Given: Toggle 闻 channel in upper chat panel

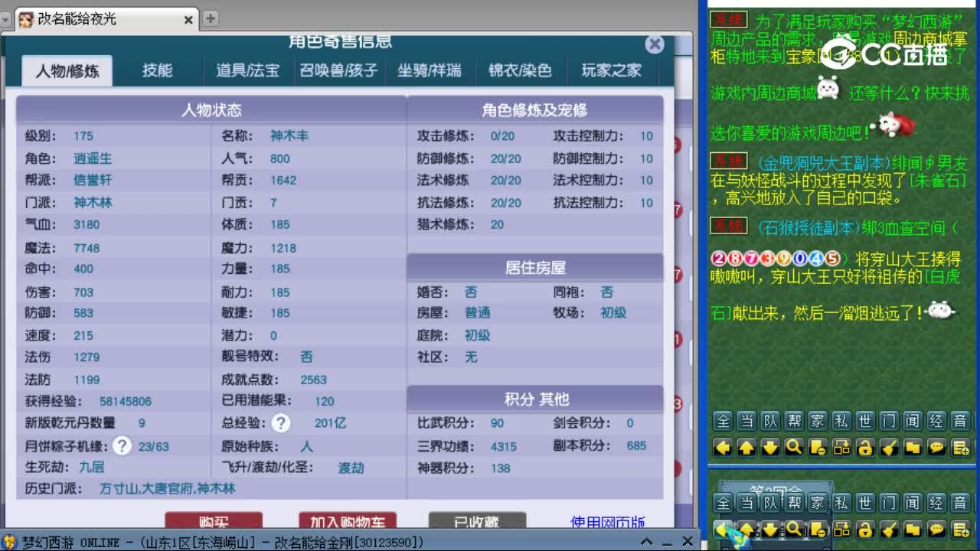Looking at the screenshot, I should [913, 421].
